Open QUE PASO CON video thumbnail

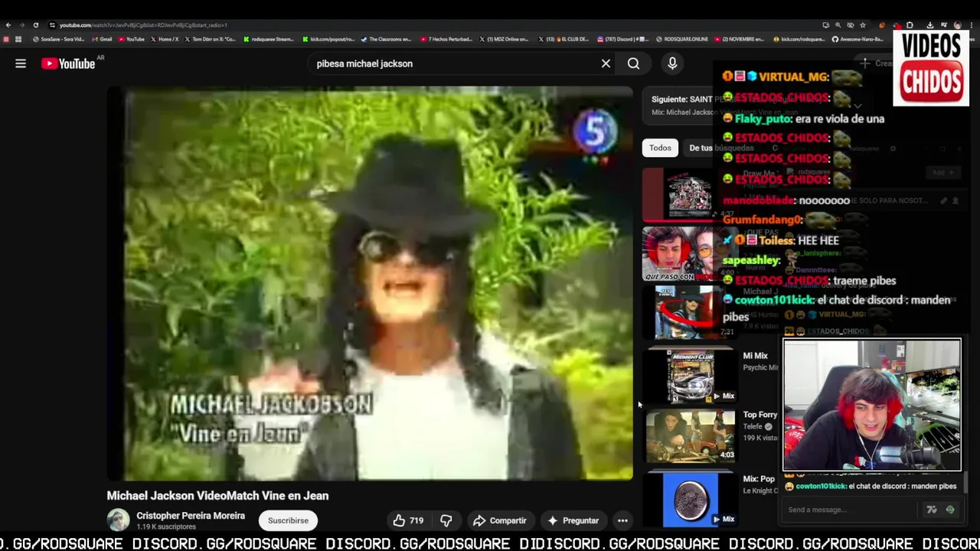(688, 253)
